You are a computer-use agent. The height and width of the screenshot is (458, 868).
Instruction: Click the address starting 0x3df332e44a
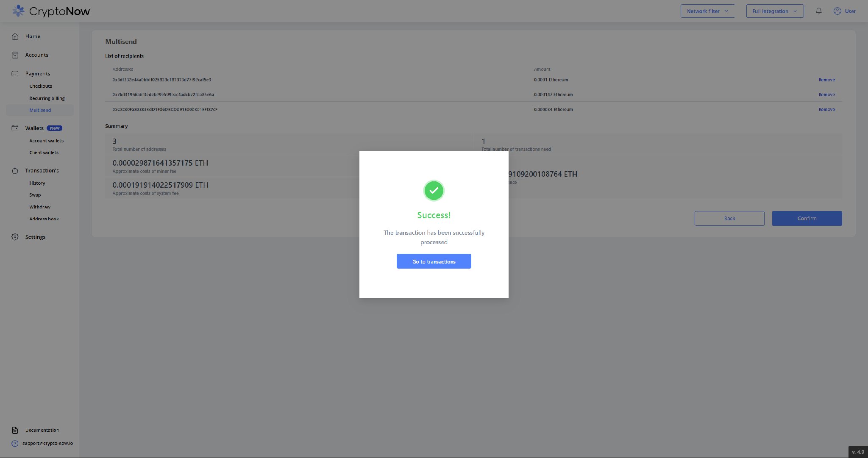[162, 80]
